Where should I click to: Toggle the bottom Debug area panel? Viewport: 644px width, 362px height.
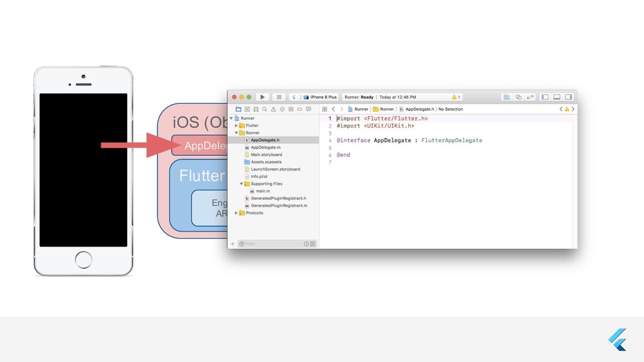pos(557,97)
